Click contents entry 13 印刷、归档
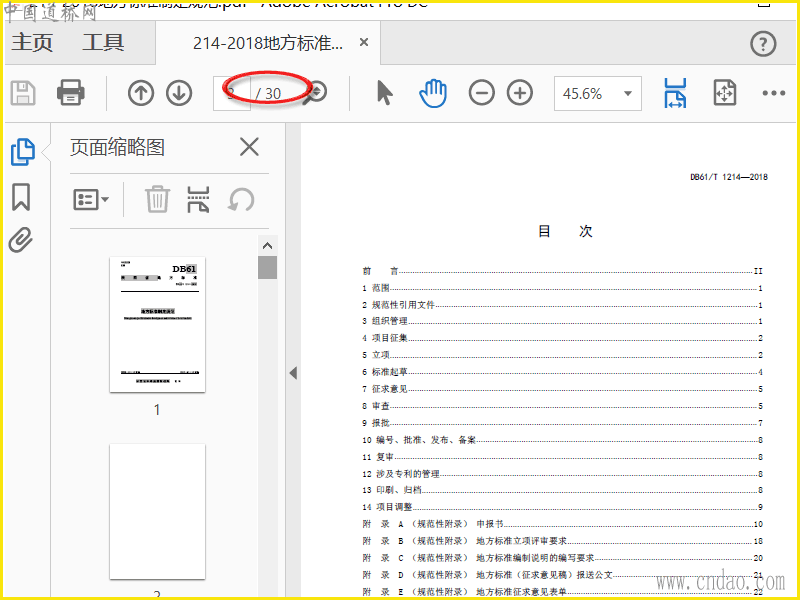Viewport: 800px width, 600px height. tap(562, 490)
